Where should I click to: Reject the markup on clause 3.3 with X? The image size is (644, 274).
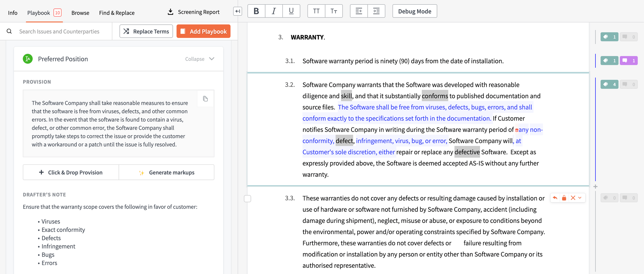[573, 198]
